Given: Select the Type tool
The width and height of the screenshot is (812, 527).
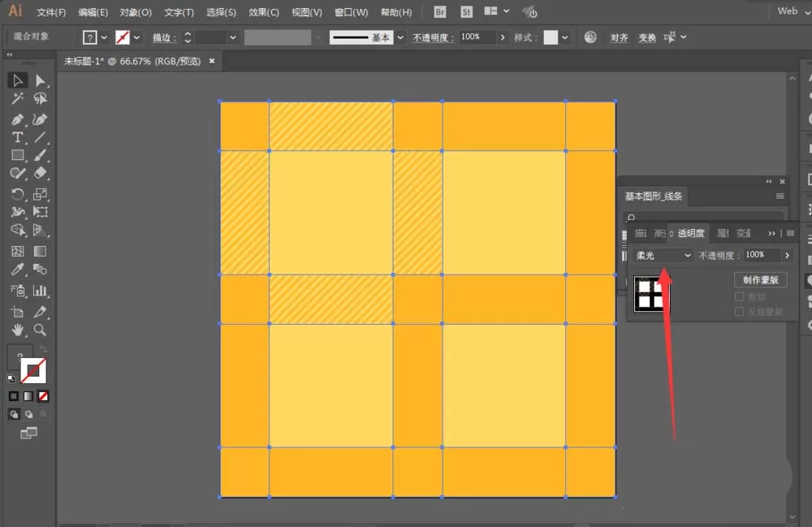Looking at the screenshot, I should point(17,138).
